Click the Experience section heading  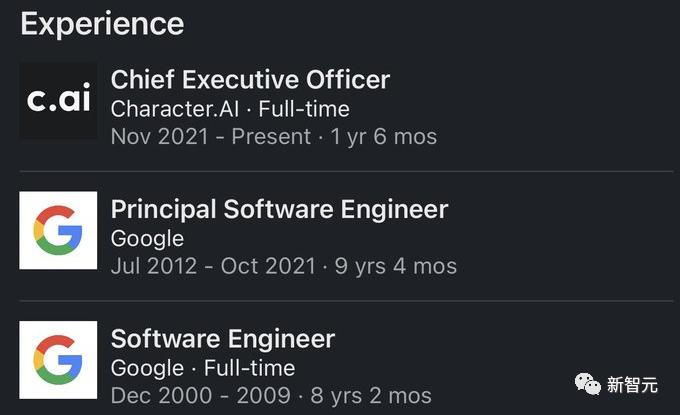click(101, 24)
